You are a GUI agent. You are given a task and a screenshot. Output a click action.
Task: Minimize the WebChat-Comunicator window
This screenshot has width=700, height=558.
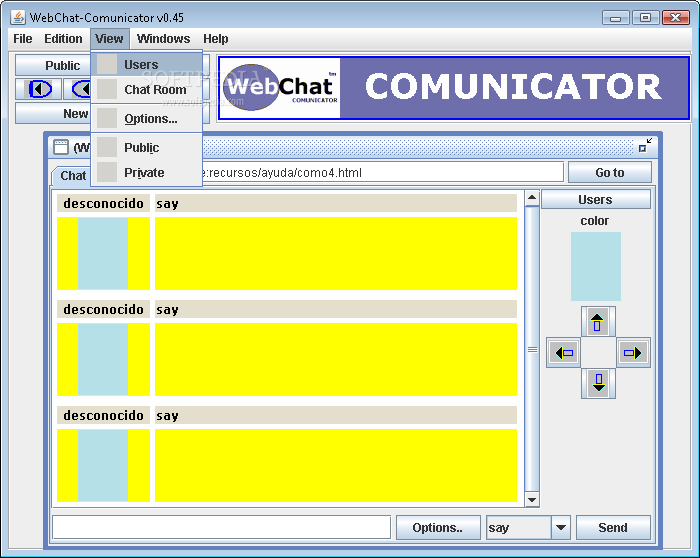[x=616, y=17]
